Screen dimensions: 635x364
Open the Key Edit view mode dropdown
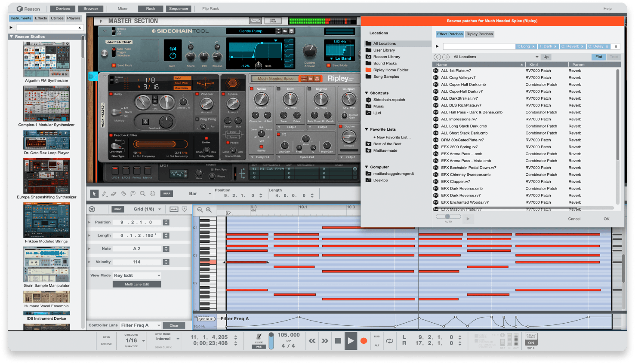[137, 275]
